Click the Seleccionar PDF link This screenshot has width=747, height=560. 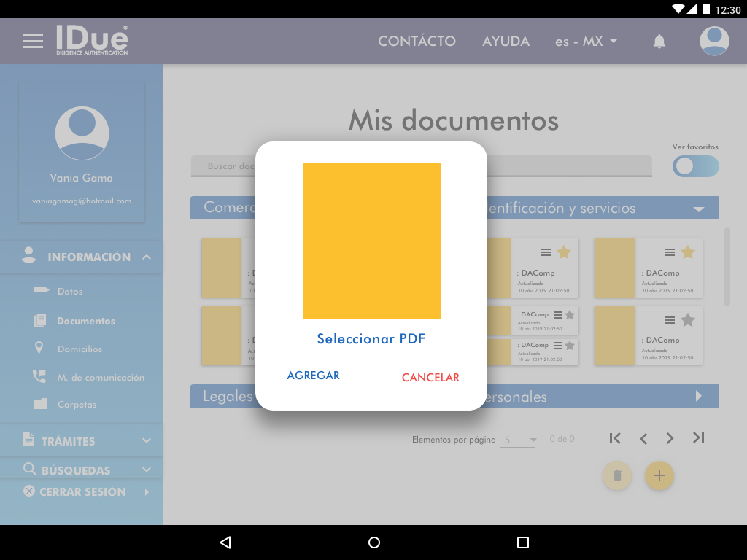(371, 339)
